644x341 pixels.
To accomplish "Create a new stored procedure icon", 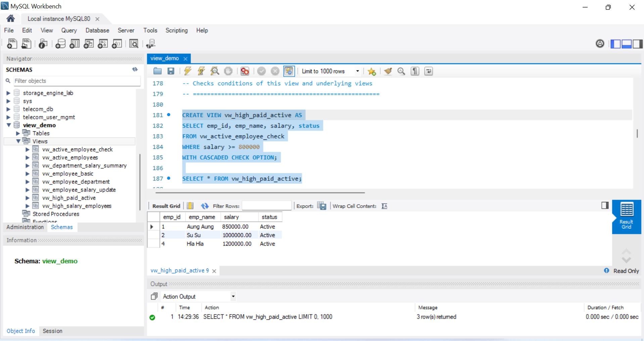I will [x=103, y=44].
